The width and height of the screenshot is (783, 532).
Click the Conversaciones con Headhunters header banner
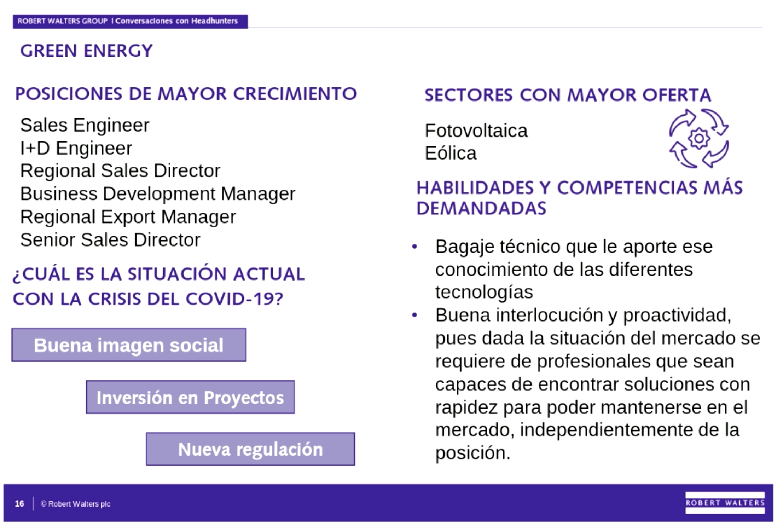pos(130,21)
